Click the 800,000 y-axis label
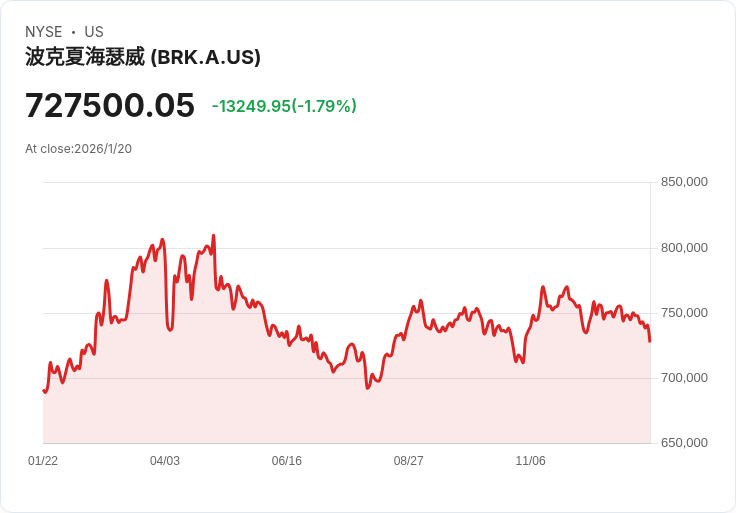The image size is (736, 513). click(x=684, y=248)
